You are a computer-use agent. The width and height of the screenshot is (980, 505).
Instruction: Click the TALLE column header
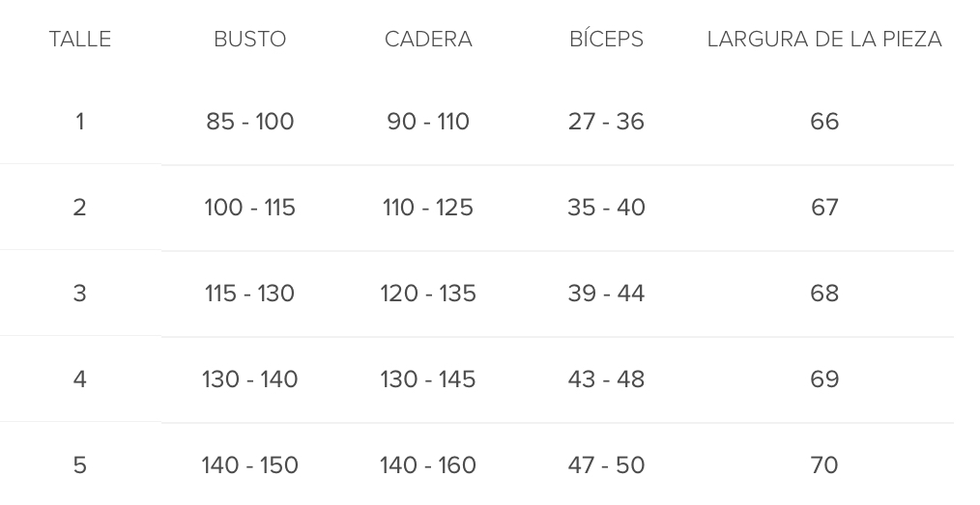click(x=80, y=40)
